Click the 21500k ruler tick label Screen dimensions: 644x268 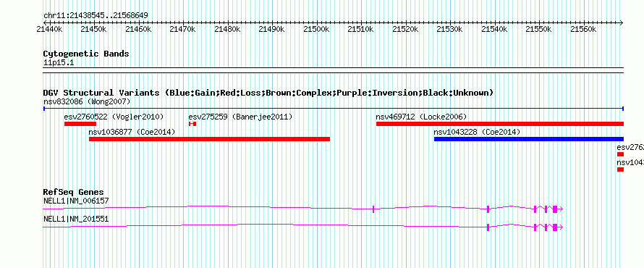point(316,29)
